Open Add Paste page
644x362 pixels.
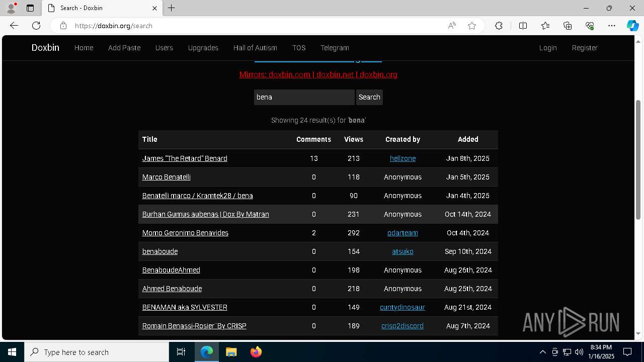pyautogui.click(x=124, y=48)
